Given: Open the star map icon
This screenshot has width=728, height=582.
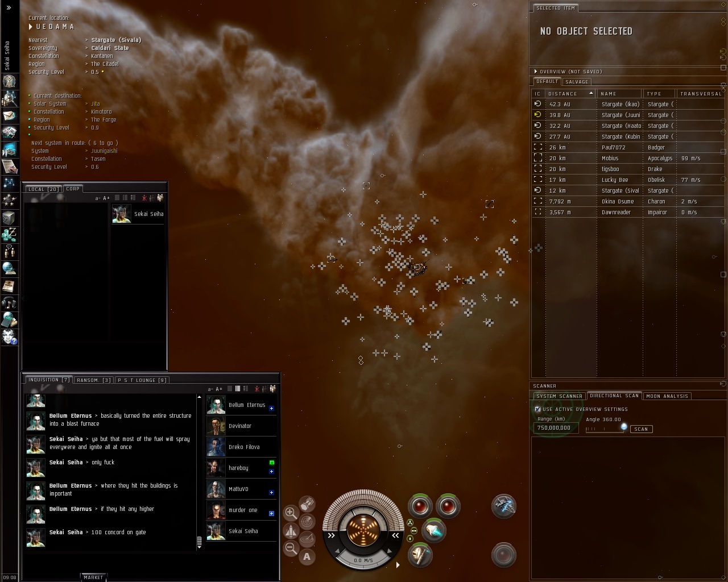Looking at the screenshot, I should pyautogui.click(x=9, y=183).
